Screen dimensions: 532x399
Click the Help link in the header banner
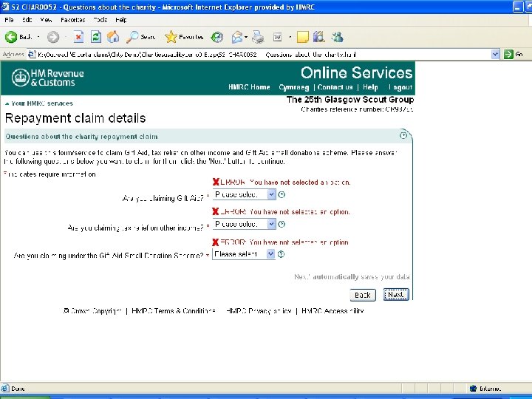370,87
